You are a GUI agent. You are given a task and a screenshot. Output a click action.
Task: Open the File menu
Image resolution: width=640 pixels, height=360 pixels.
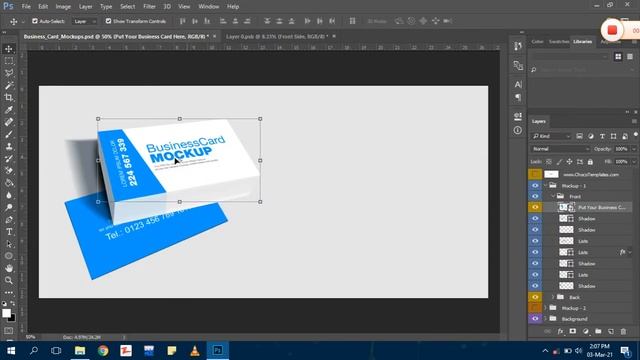(26, 7)
